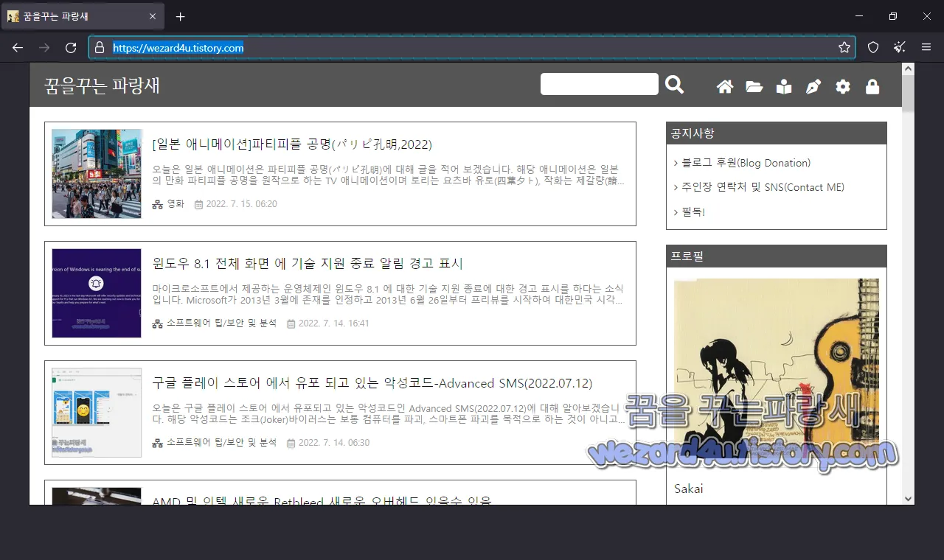Click the admin lock icon

pos(872,86)
